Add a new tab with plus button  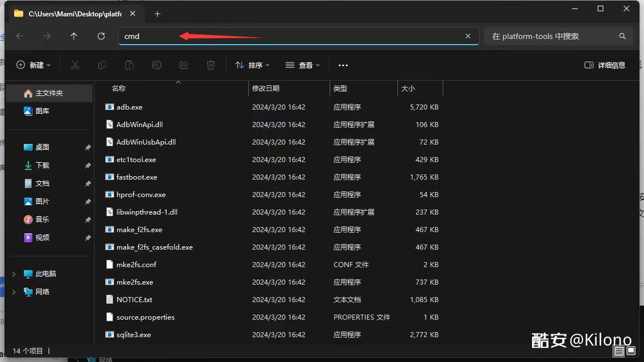(x=158, y=14)
